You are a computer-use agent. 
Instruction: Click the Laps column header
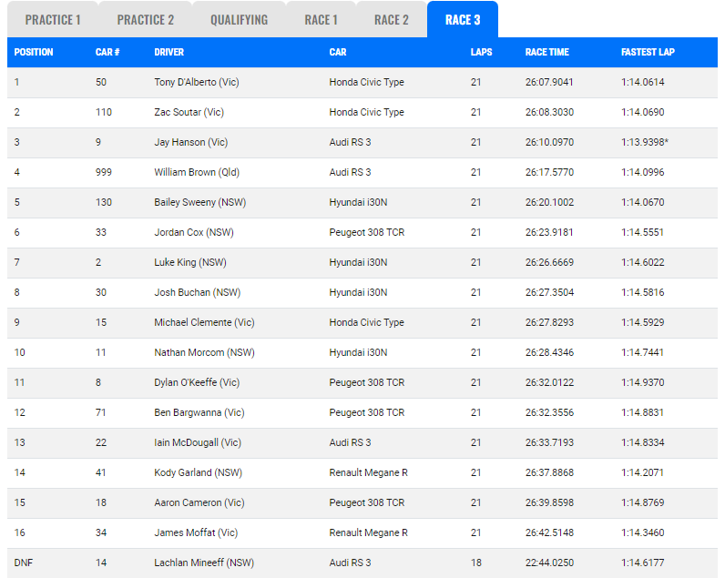[481, 52]
